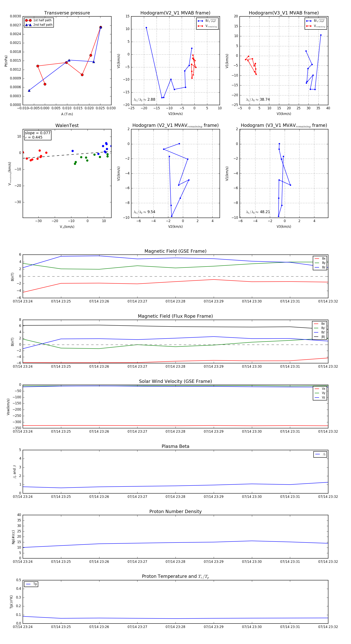
Task: Click the 'Proton Temperature and Te/Tp' title
Action: coord(175,576)
